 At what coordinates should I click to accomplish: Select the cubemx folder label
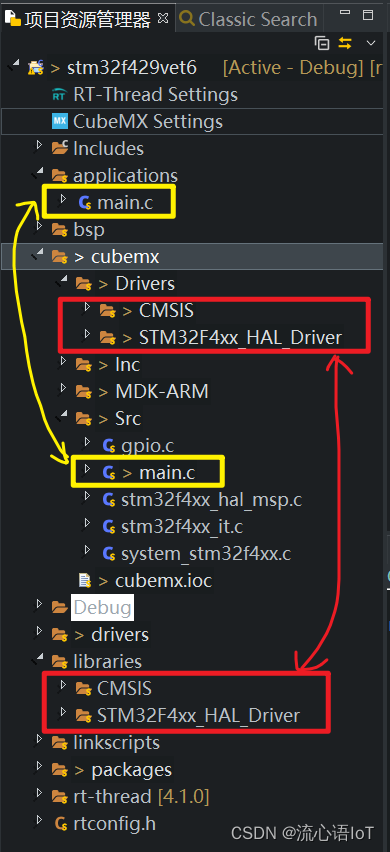click(125, 256)
